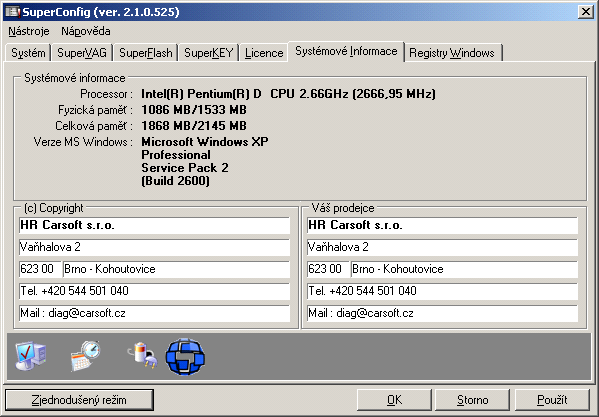Viewport: 599px width, 417px height.
Task: Switch to the SuperKEY tab
Action: pyautogui.click(x=209, y=53)
